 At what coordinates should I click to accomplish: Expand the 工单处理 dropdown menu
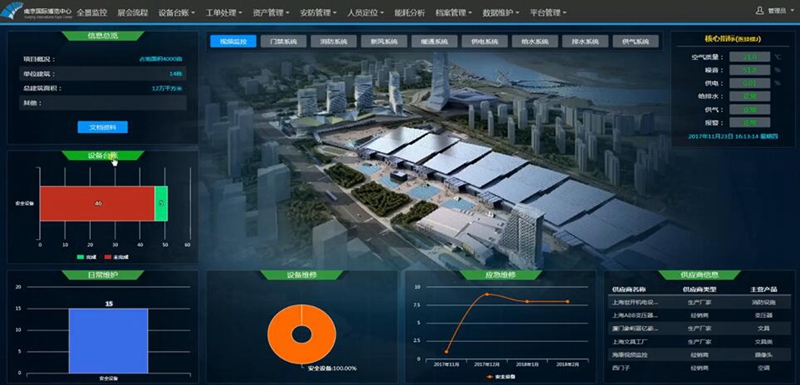[223, 12]
